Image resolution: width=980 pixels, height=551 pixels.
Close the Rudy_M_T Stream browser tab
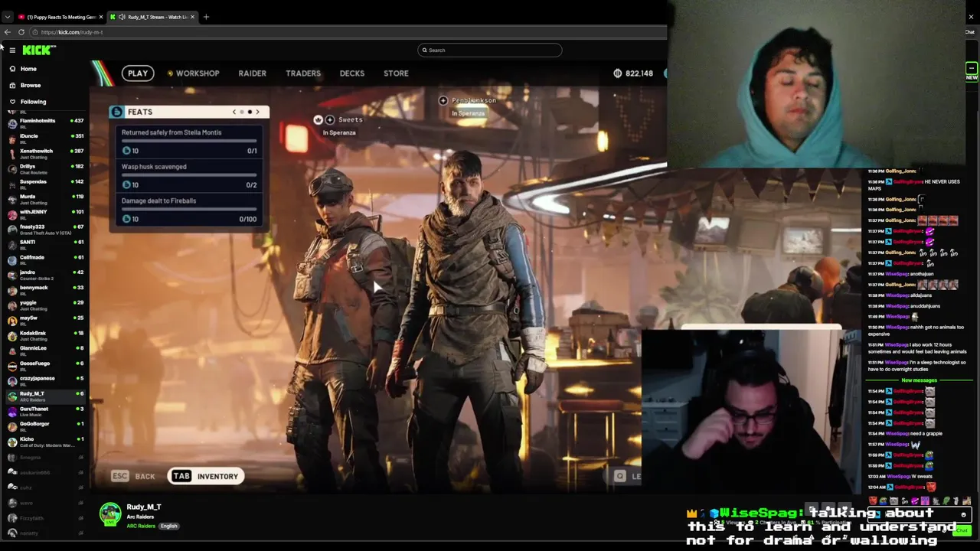click(x=192, y=17)
